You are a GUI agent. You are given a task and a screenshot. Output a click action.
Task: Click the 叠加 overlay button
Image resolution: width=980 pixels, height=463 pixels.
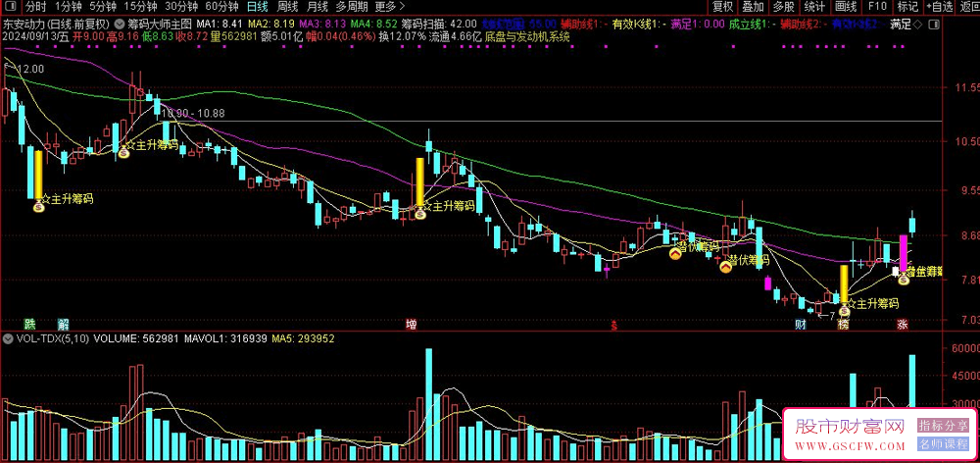(753, 7)
